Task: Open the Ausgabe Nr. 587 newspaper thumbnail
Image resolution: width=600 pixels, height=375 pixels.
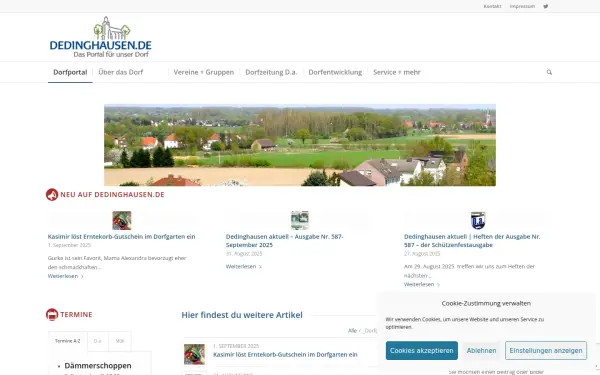Action: pos(300,220)
